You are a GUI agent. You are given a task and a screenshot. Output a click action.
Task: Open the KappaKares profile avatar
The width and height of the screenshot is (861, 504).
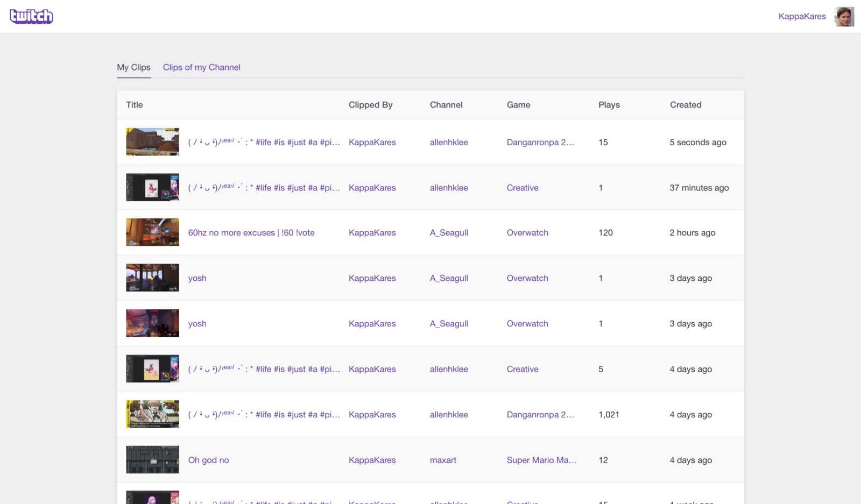coord(844,17)
